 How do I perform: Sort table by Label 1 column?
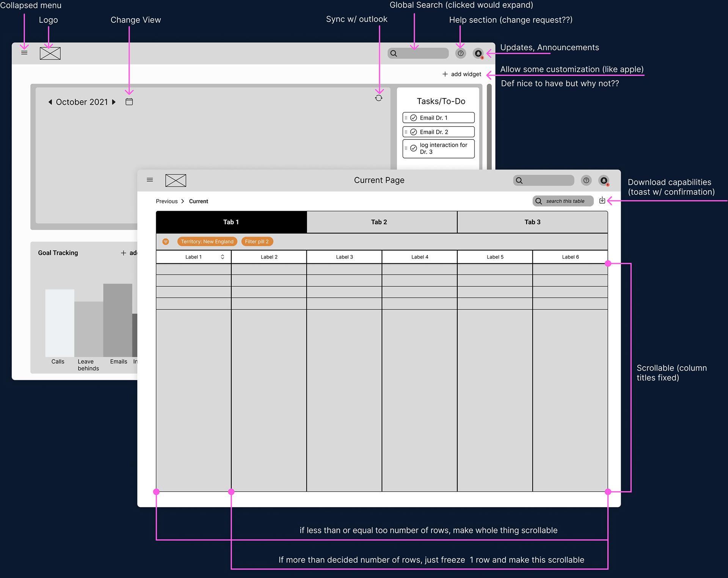pyautogui.click(x=222, y=257)
